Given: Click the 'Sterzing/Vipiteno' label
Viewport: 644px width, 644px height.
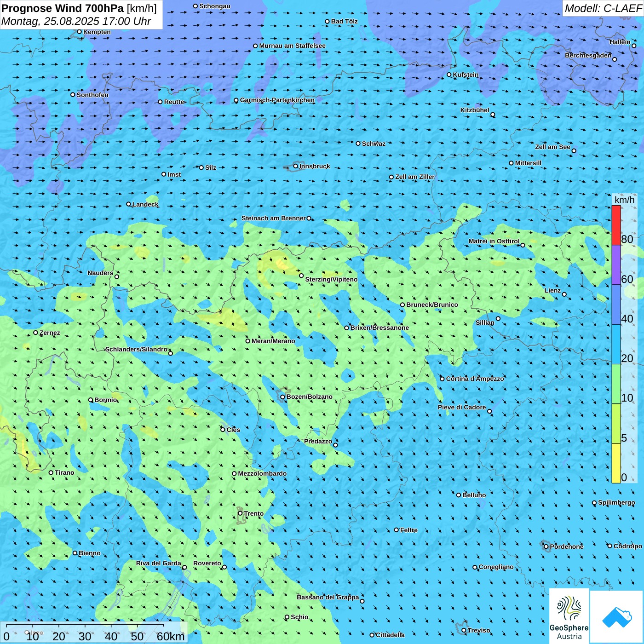Looking at the screenshot, I should pyautogui.click(x=331, y=279).
